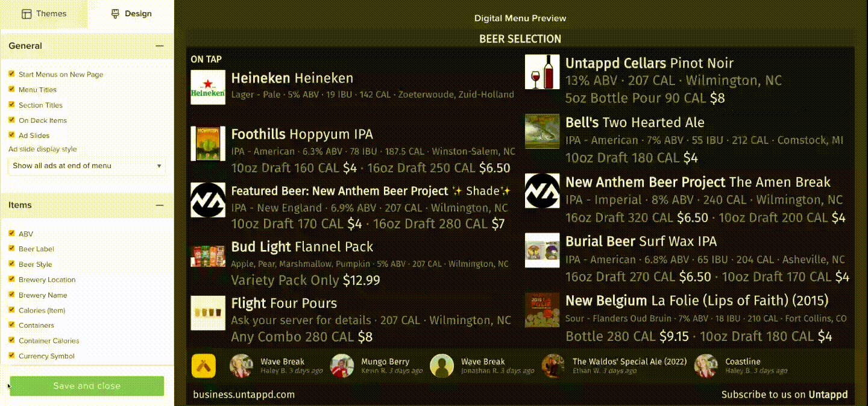Click the Featured Beer New Anthem Shade logo

click(208, 200)
